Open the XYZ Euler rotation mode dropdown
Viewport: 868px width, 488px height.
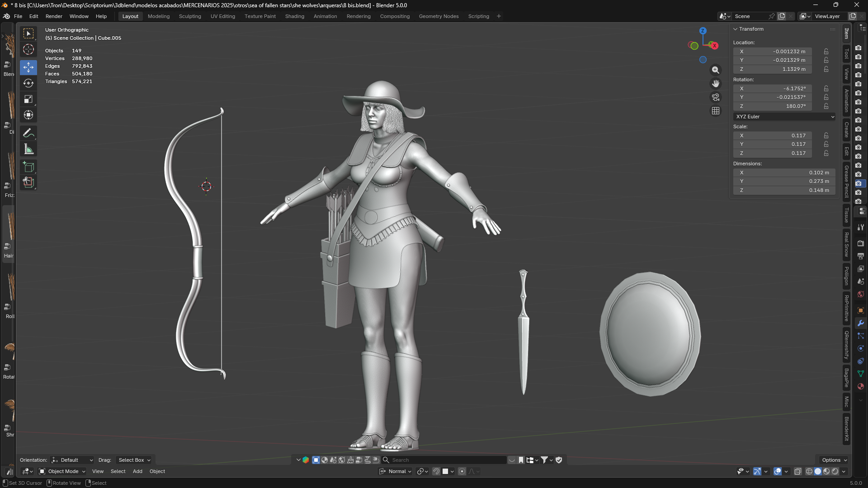point(784,117)
